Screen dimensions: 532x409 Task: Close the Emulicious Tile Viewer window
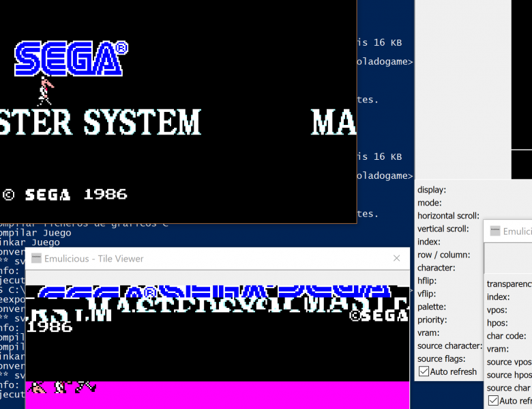pyautogui.click(x=396, y=259)
